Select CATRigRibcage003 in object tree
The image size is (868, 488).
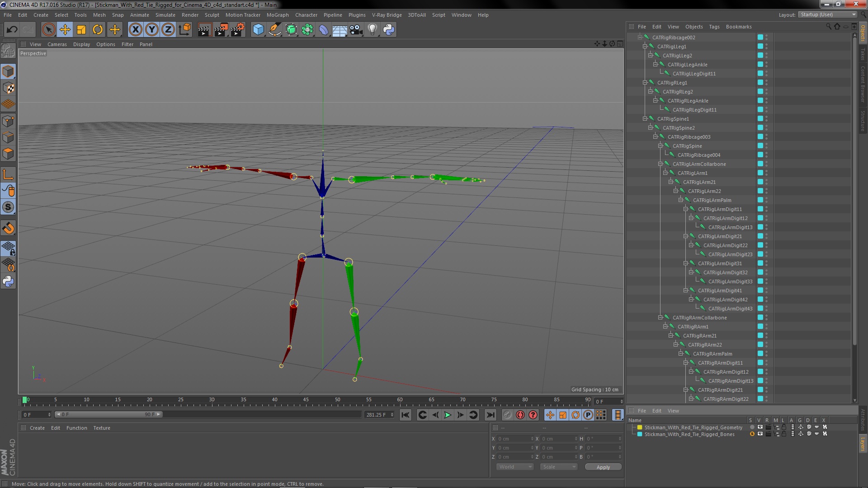click(689, 136)
